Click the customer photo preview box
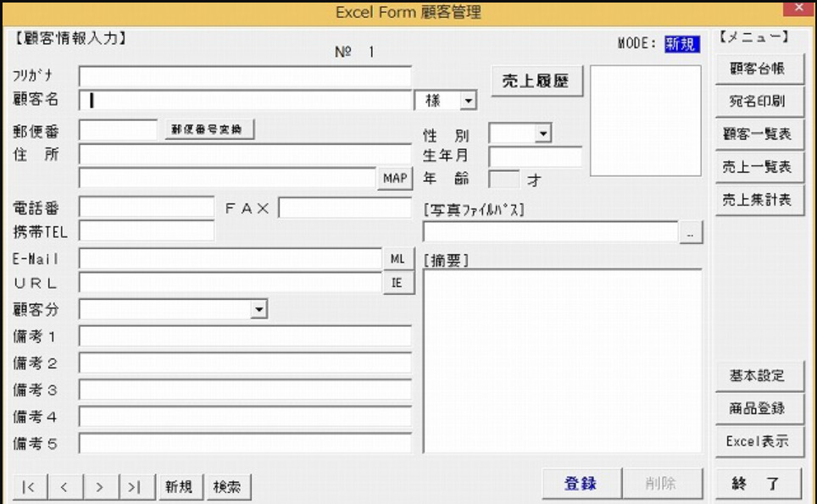817x504 pixels. click(x=646, y=121)
